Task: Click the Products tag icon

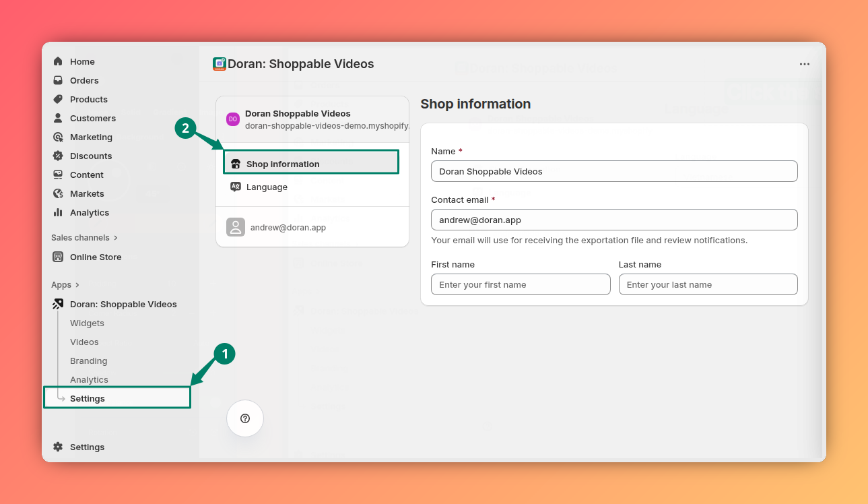Action: pyautogui.click(x=58, y=99)
